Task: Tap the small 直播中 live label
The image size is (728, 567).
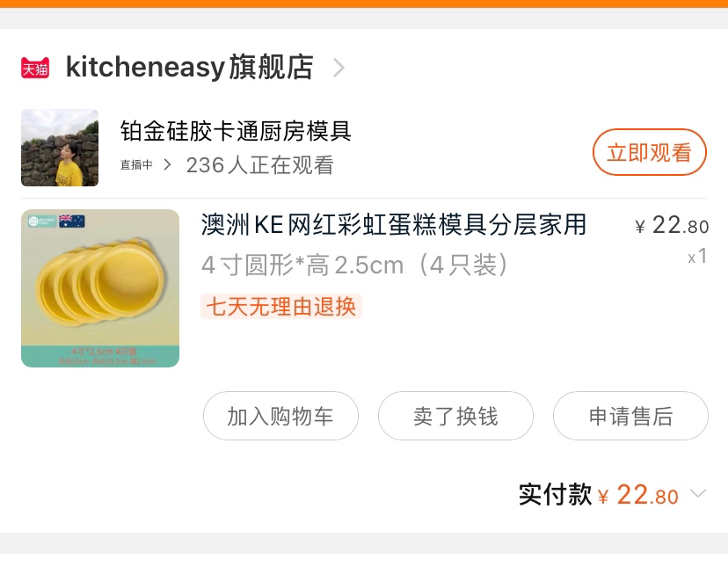Action: [136, 165]
